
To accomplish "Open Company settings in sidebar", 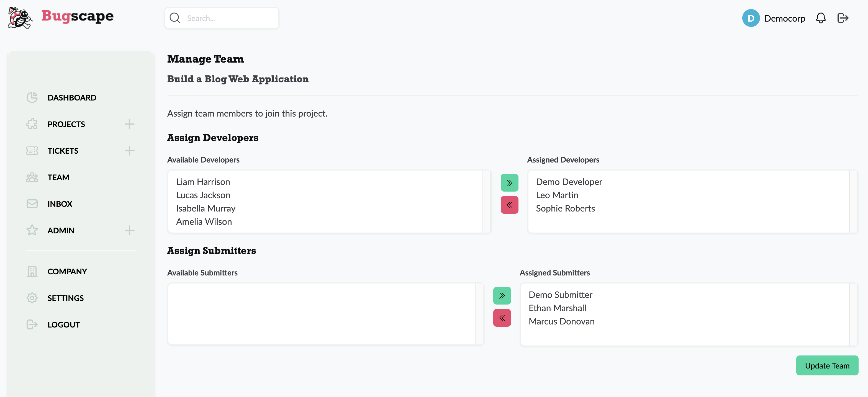I will [67, 271].
